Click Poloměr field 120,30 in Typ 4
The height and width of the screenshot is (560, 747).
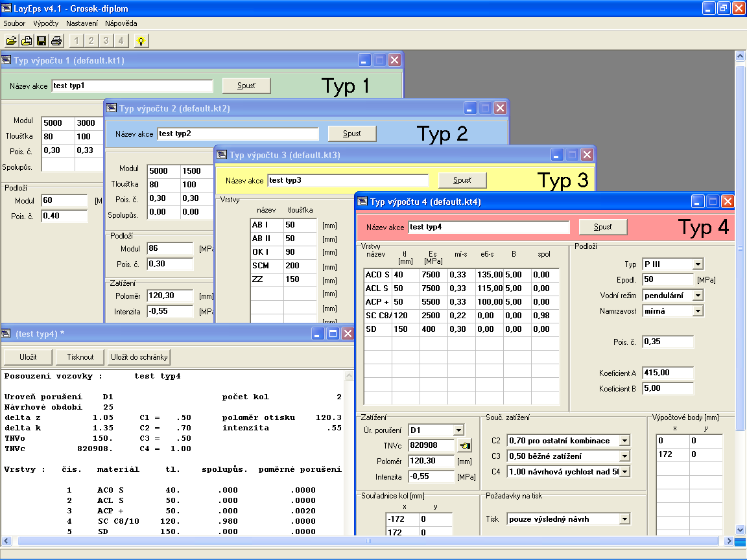[432, 461]
